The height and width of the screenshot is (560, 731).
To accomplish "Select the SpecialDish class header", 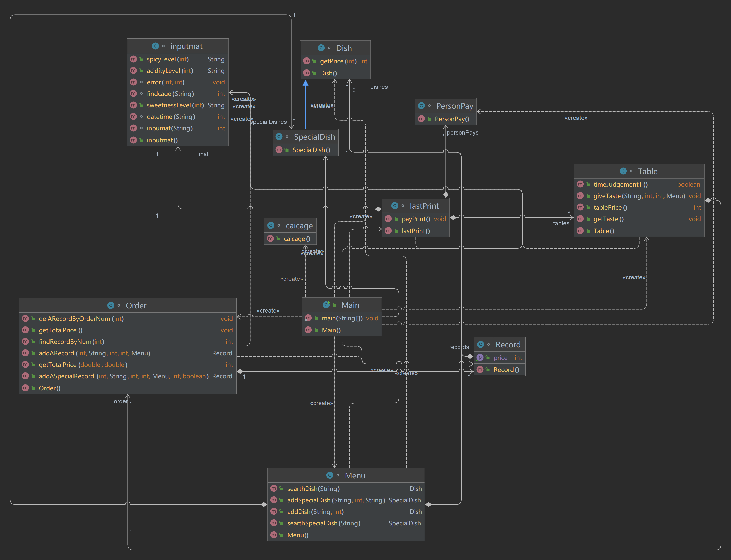I will point(314,137).
